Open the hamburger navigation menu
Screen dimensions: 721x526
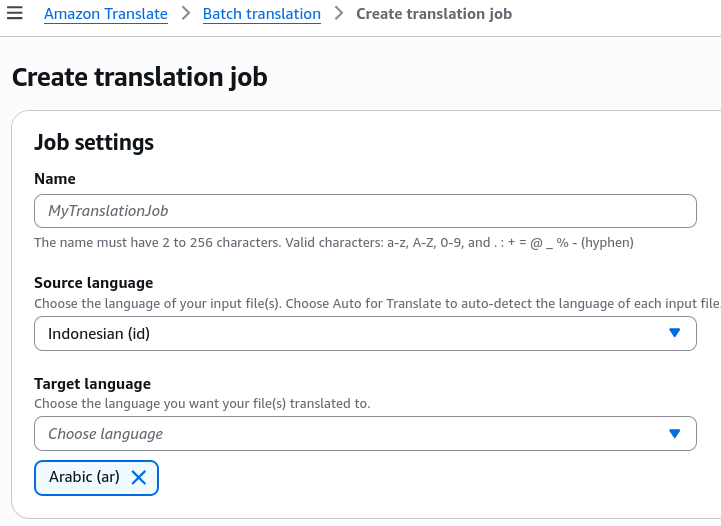[x=15, y=13]
